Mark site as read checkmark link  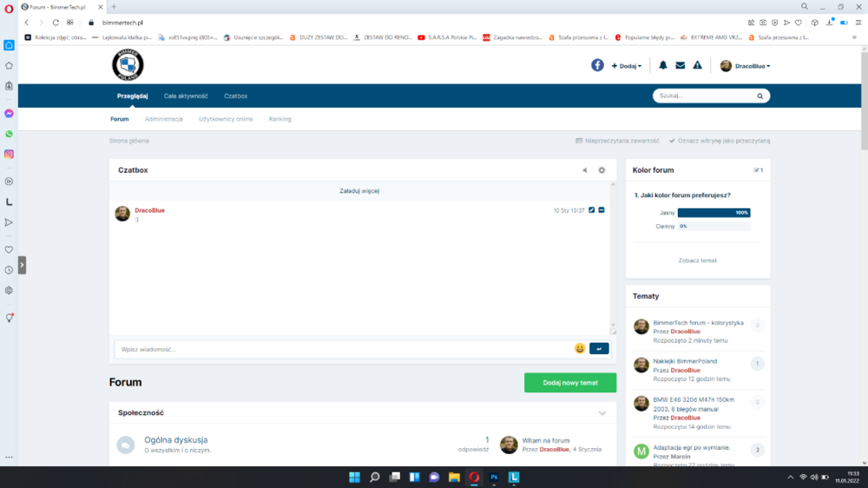[x=720, y=141]
